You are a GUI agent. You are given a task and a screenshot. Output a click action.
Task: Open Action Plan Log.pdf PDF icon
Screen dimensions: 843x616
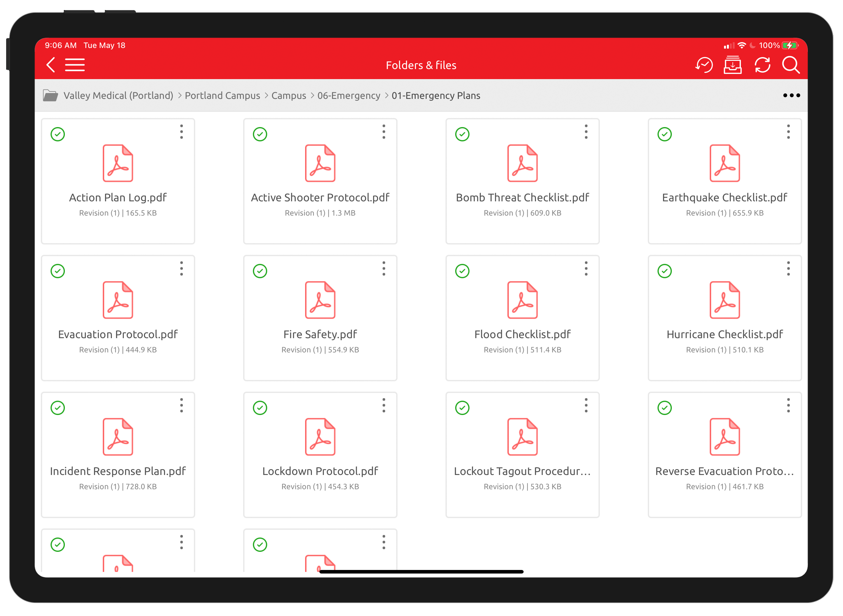[x=118, y=163]
